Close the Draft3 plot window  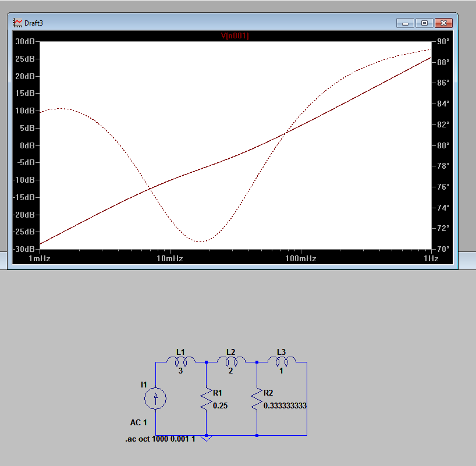pos(444,23)
